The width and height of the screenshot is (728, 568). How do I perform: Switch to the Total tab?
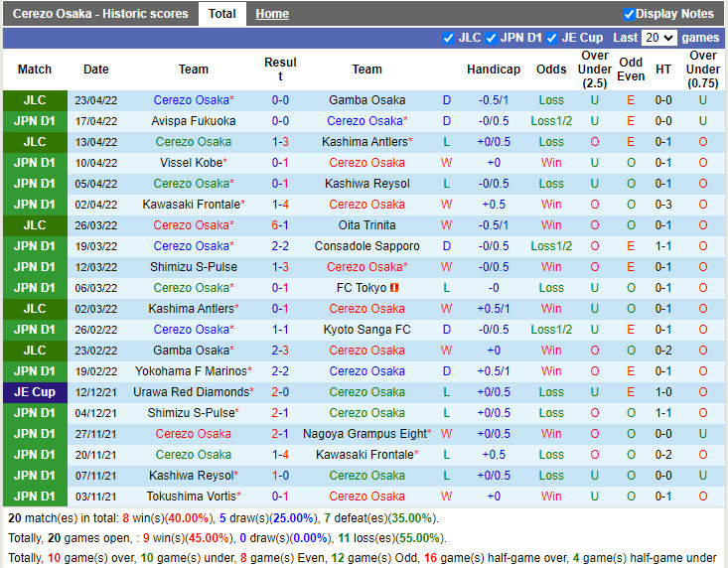point(221,14)
